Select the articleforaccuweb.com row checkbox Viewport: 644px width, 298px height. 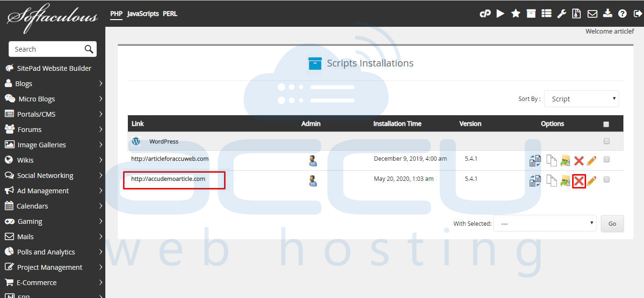(607, 159)
